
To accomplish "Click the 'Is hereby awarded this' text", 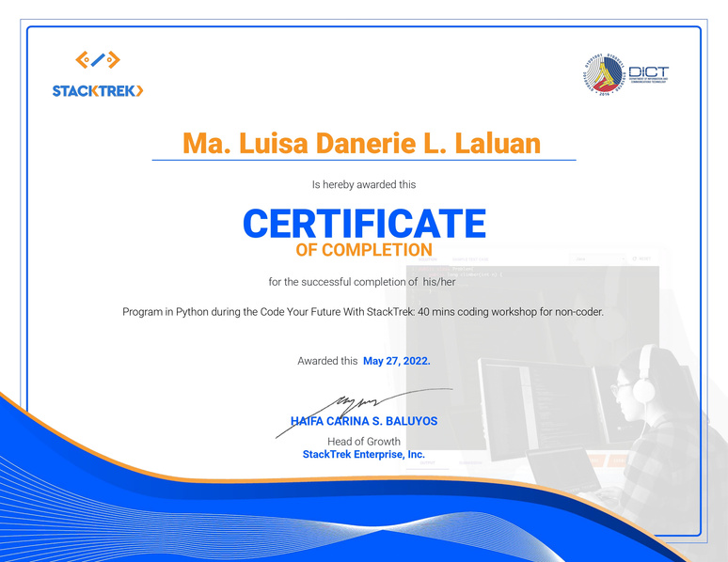I will coord(363,185).
